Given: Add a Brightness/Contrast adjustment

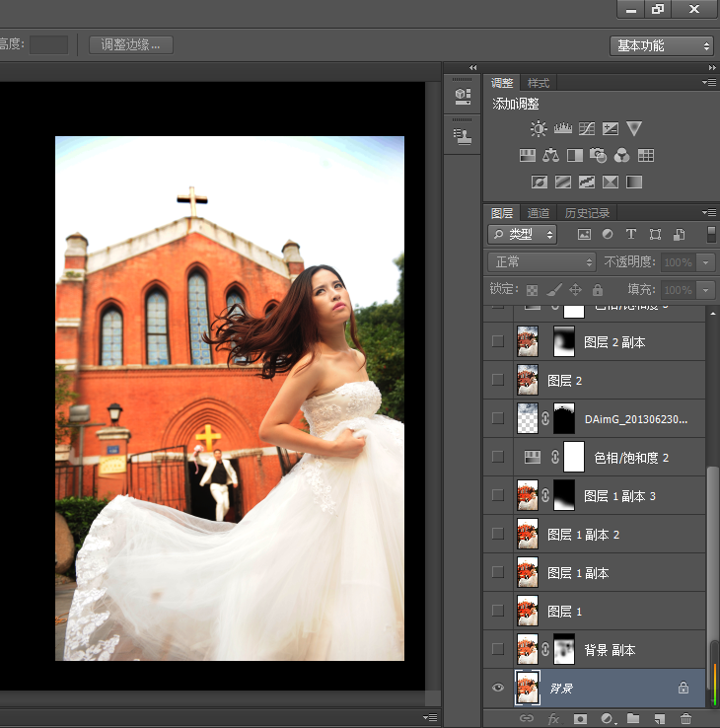Looking at the screenshot, I should click(x=539, y=128).
